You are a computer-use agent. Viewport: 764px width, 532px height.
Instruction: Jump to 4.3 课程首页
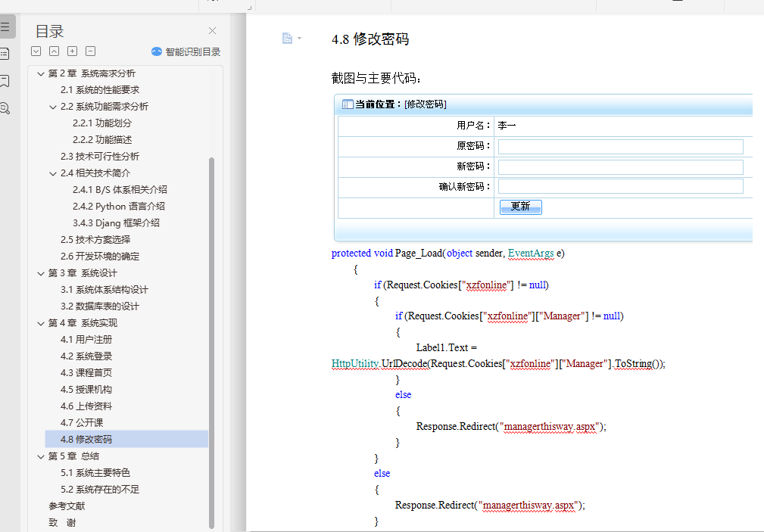[86, 372]
